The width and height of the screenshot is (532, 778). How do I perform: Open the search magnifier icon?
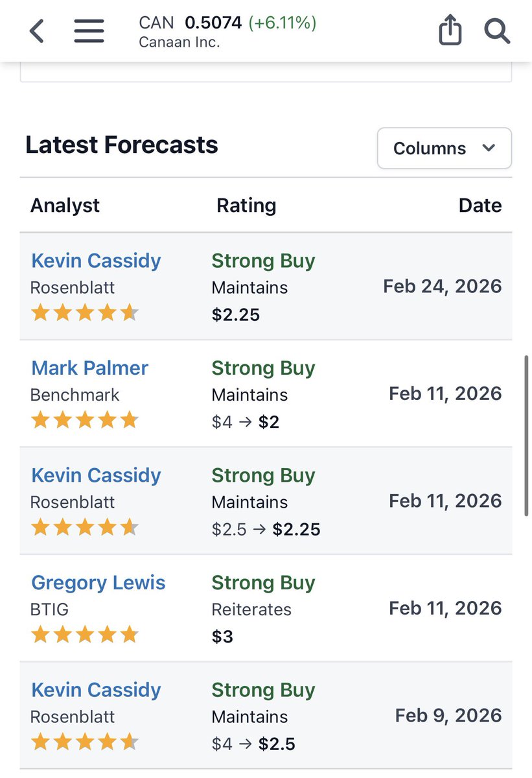click(x=497, y=30)
